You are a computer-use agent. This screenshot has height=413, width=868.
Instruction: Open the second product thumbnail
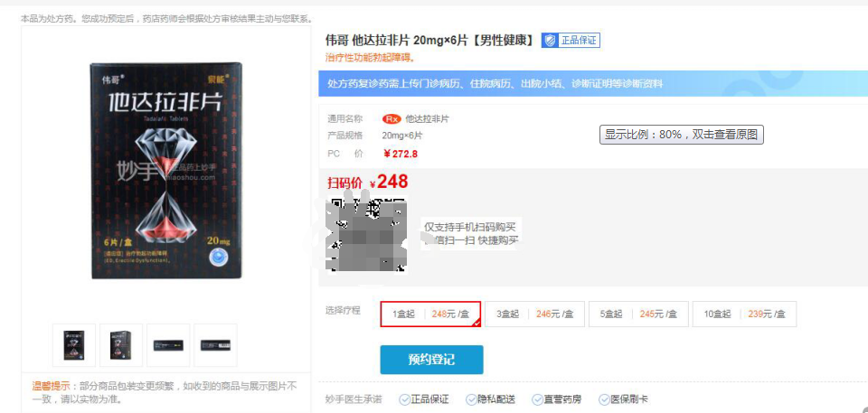tap(121, 345)
